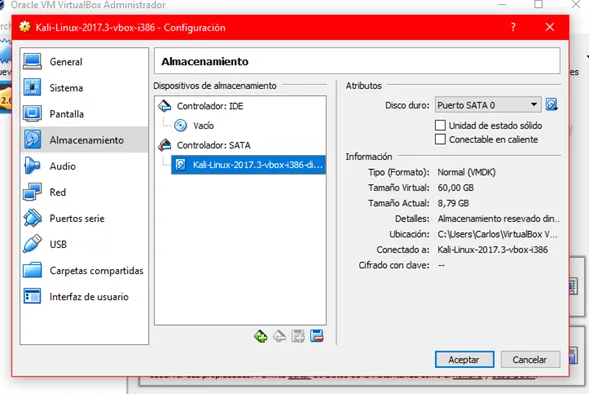589x394 pixels.
Task: Remove the selected storage controller
Action: [279, 336]
